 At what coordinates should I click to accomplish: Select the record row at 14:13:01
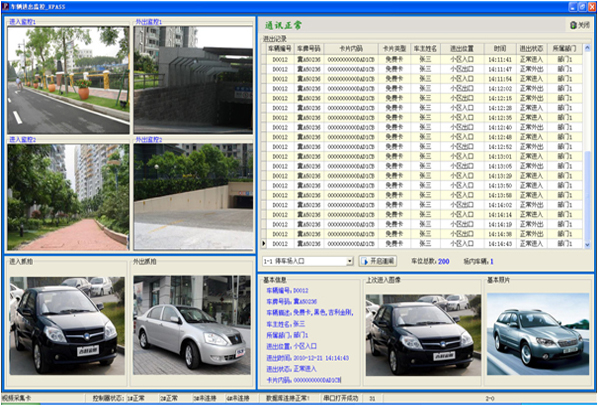[x=424, y=156]
